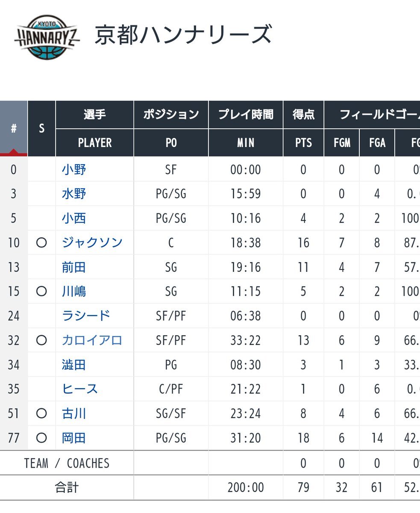Image resolution: width=420 pixels, height=513 pixels.
Task: Sort by the S starter column header
Action: point(41,129)
